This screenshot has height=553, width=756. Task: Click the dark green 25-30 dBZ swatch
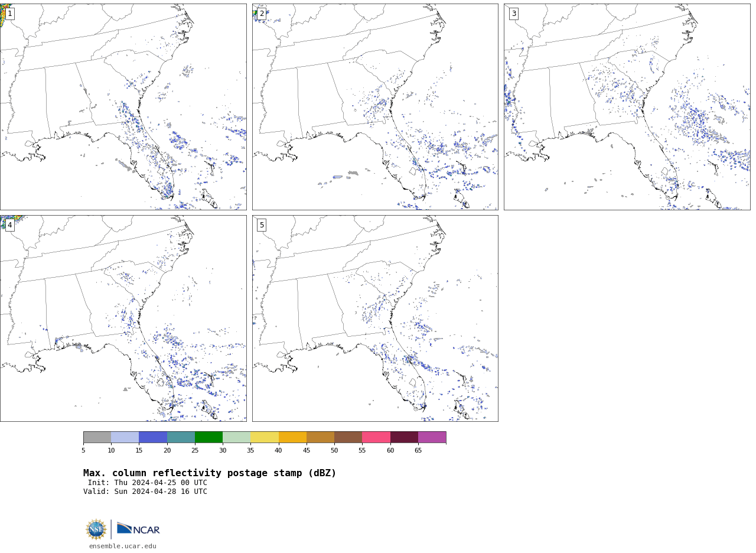pyautogui.click(x=208, y=437)
